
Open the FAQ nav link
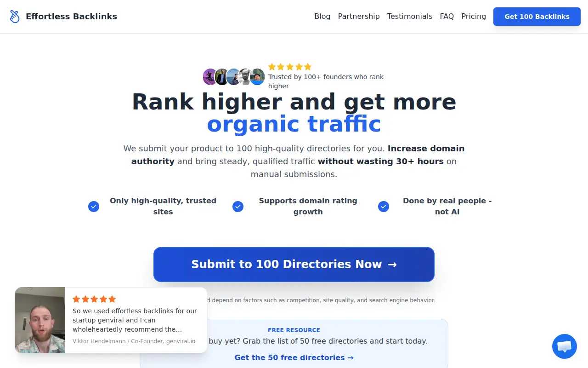coord(447,17)
